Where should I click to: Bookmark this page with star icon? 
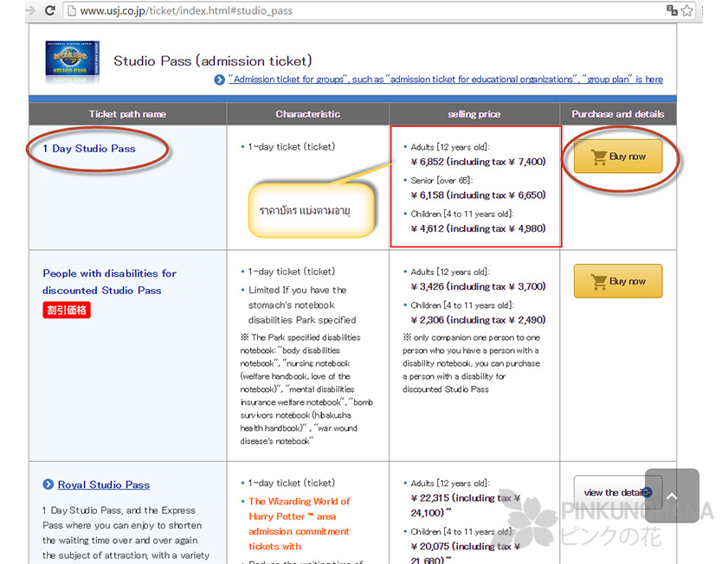687,10
